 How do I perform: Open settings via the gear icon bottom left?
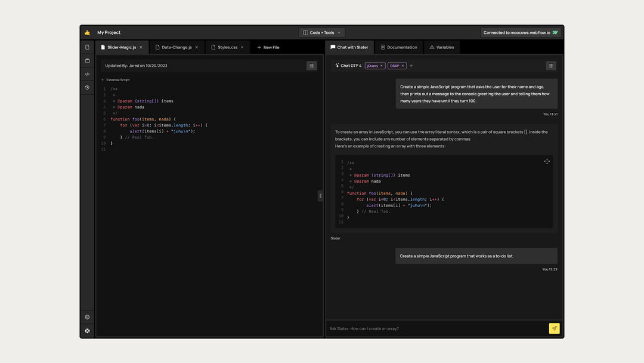pos(87,317)
